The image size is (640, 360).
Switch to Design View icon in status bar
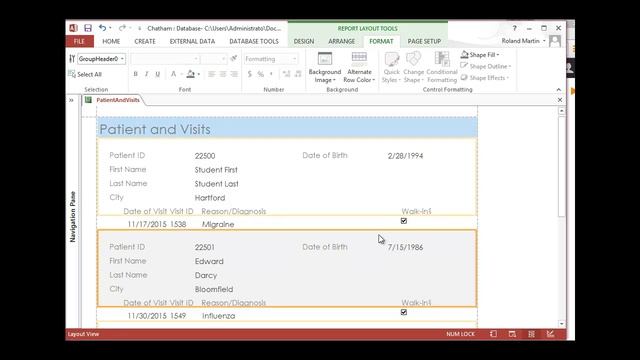[550, 334]
